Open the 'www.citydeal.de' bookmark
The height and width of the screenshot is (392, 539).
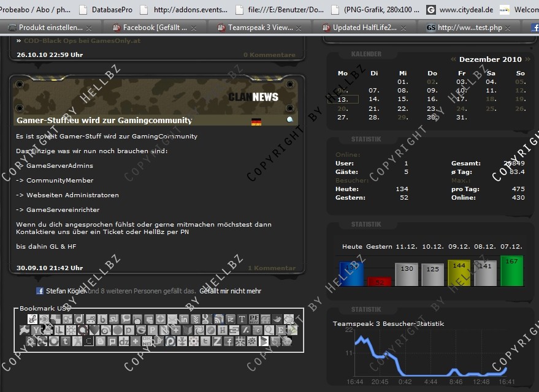[460, 10]
